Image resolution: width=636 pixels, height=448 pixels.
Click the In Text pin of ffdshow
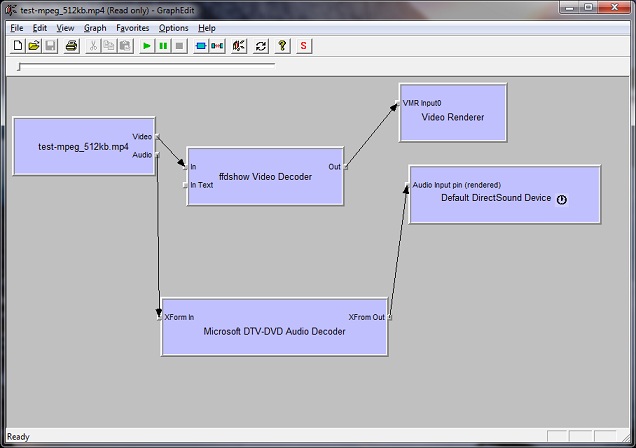185,185
